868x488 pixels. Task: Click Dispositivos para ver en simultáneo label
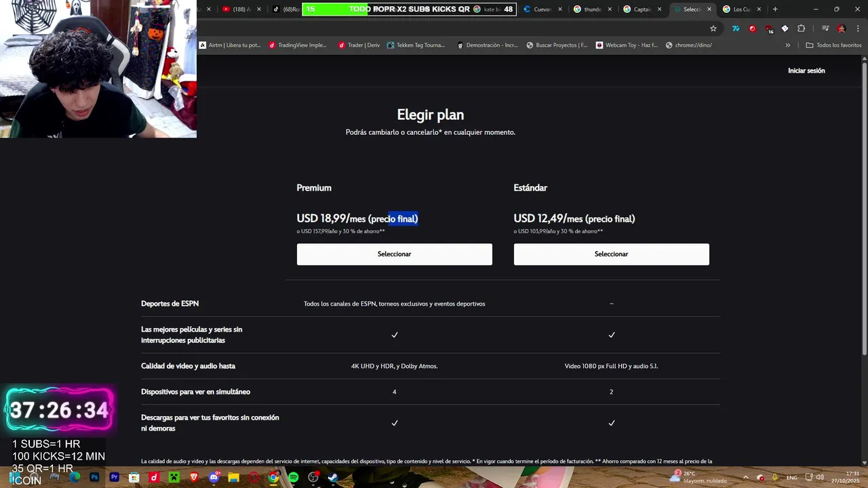[195, 392]
